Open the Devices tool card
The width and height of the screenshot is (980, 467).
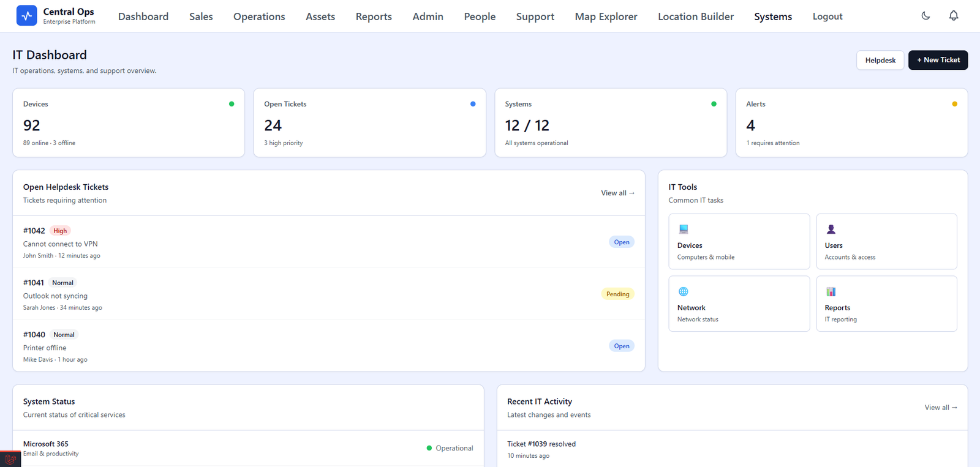pyautogui.click(x=739, y=241)
